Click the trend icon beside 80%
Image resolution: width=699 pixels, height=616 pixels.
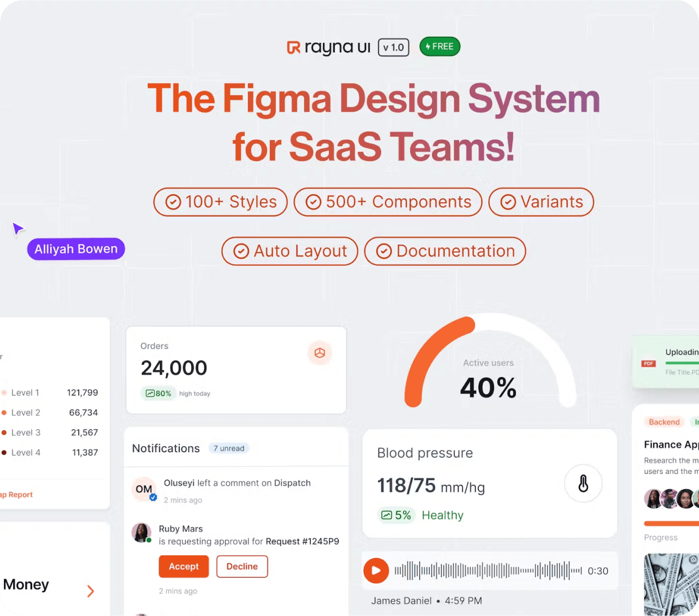150,393
